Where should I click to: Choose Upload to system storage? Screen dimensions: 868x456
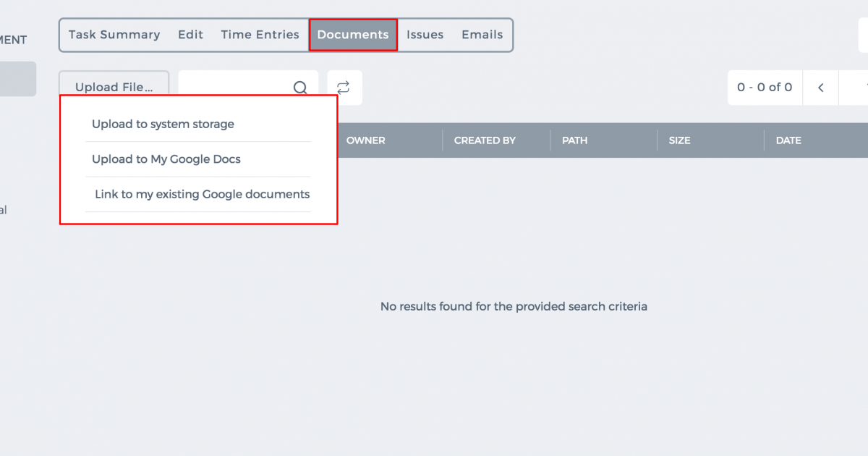pos(163,124)
